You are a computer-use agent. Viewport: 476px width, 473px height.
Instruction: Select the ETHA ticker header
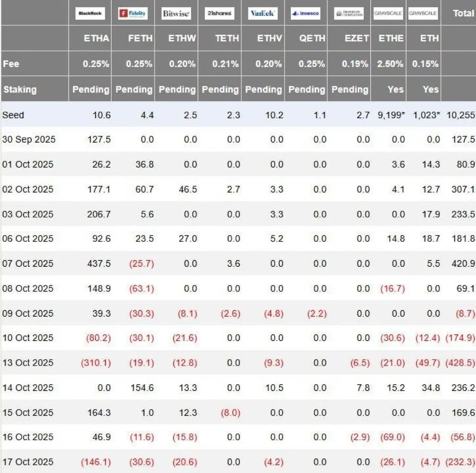[96, 38]
